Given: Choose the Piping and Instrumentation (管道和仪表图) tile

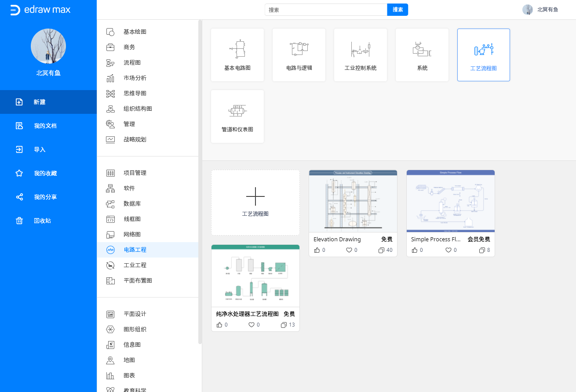Looking at the screenshot, I should click(237, 116).
